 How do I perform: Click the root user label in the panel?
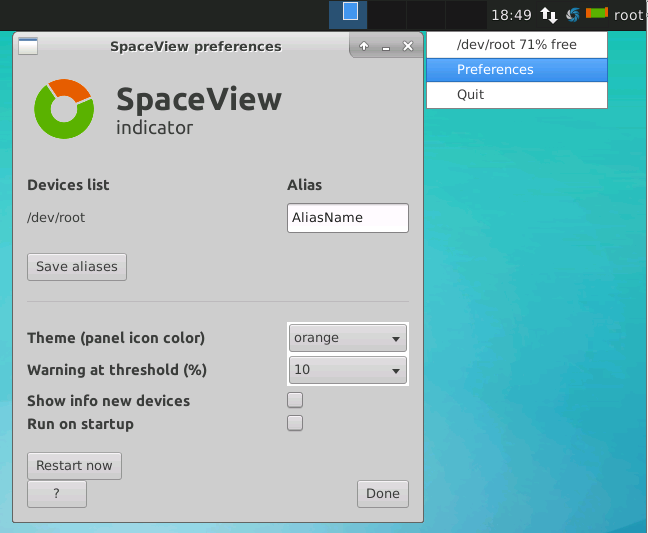point(629,16)
